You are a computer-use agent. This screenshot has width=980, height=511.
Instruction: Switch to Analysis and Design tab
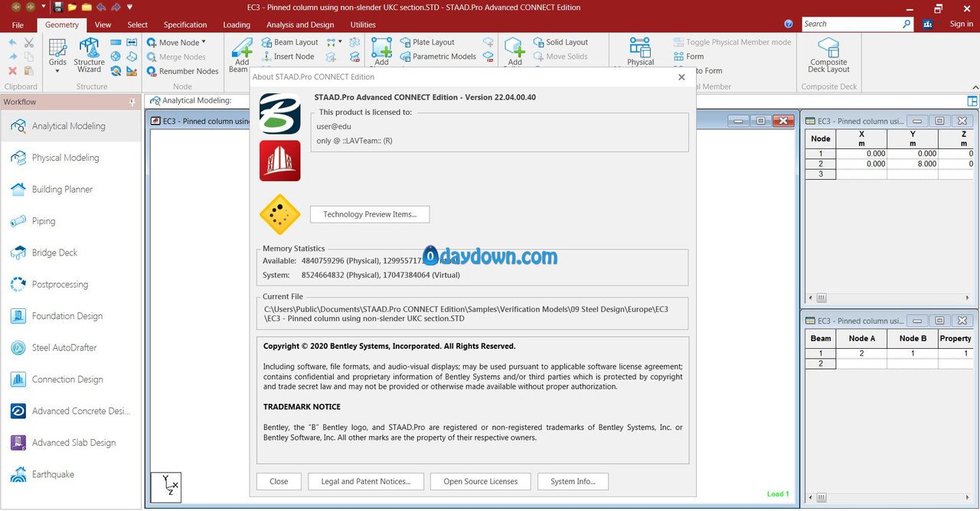(300, 24)
